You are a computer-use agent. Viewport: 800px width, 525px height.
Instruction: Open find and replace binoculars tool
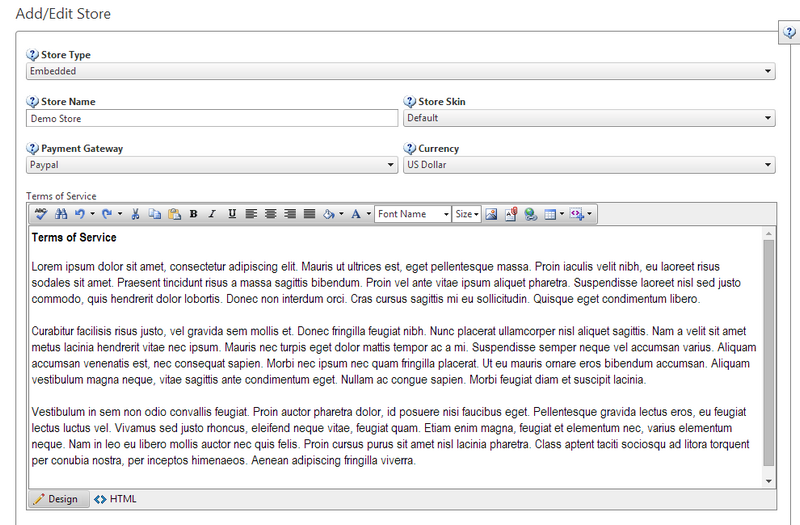(60, 214)
